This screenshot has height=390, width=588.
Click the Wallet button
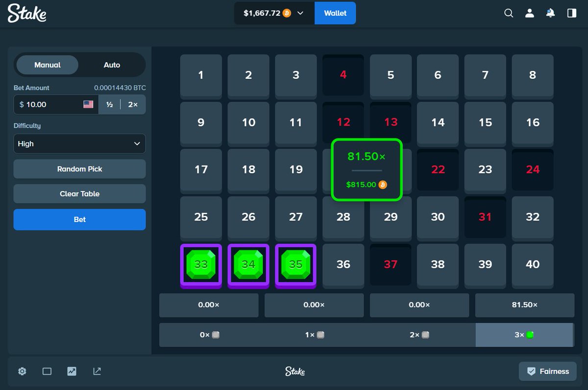pyautogui.click(x=335, y=13)
